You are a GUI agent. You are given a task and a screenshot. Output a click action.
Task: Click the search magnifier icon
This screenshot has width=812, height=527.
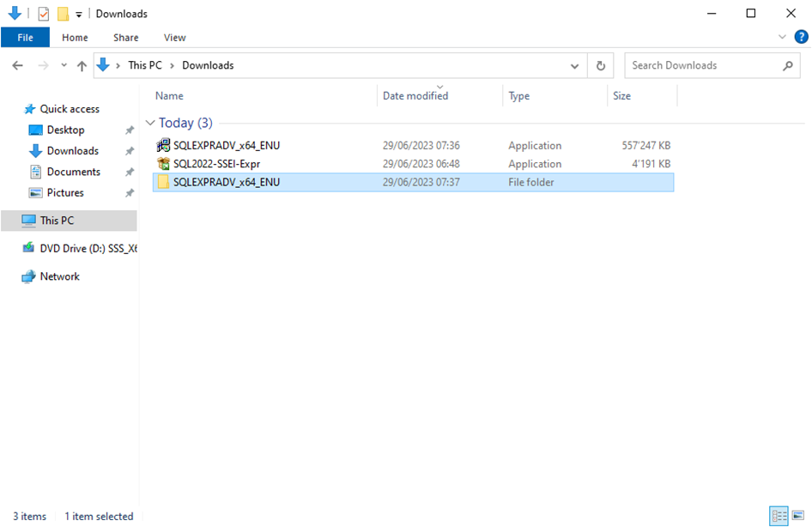pyautogui.click(x=788, y=66)
